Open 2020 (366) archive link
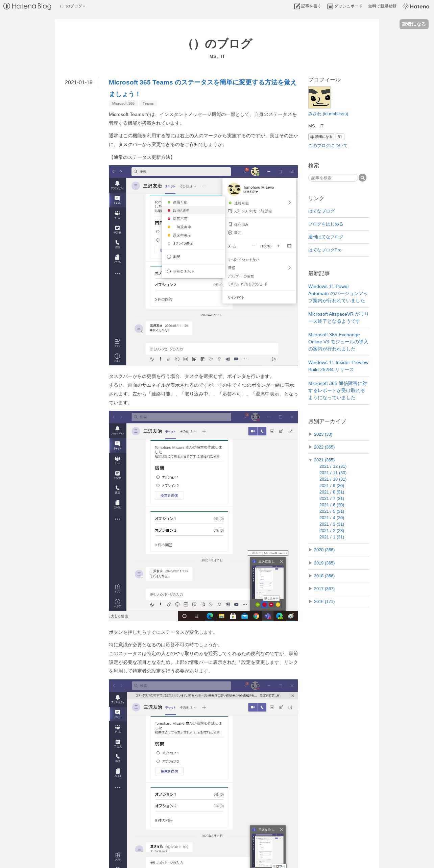434x868 pixels. pyautogui.click(x=324, y=550)
